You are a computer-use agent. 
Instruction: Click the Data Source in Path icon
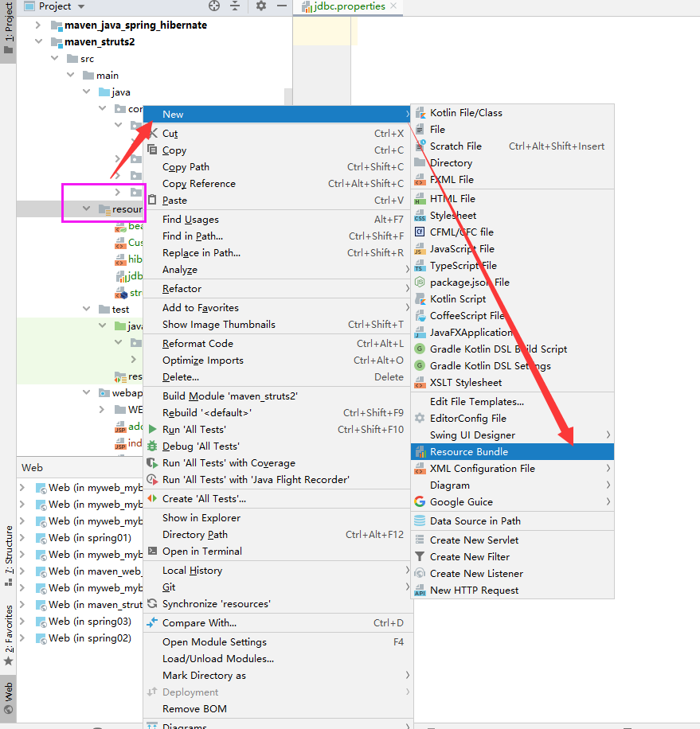[420, 521]
